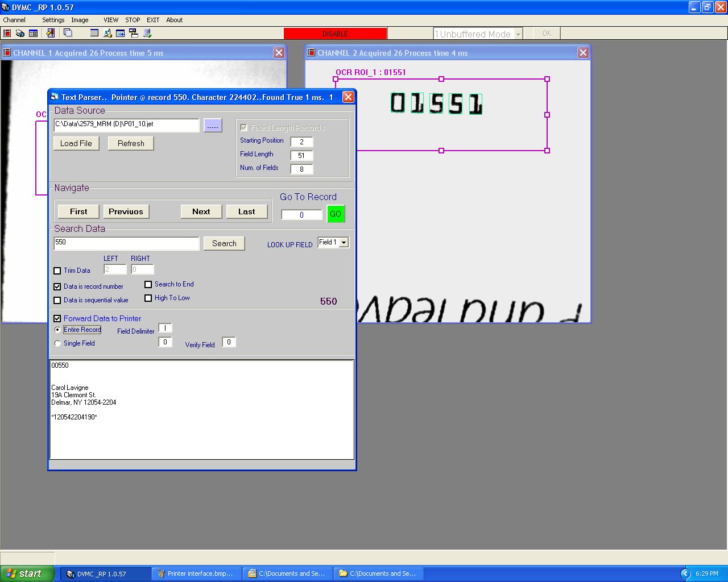Screen dimensions: 728x582
Task: Click the database with green arrow icon
Action: click(147, 34)
